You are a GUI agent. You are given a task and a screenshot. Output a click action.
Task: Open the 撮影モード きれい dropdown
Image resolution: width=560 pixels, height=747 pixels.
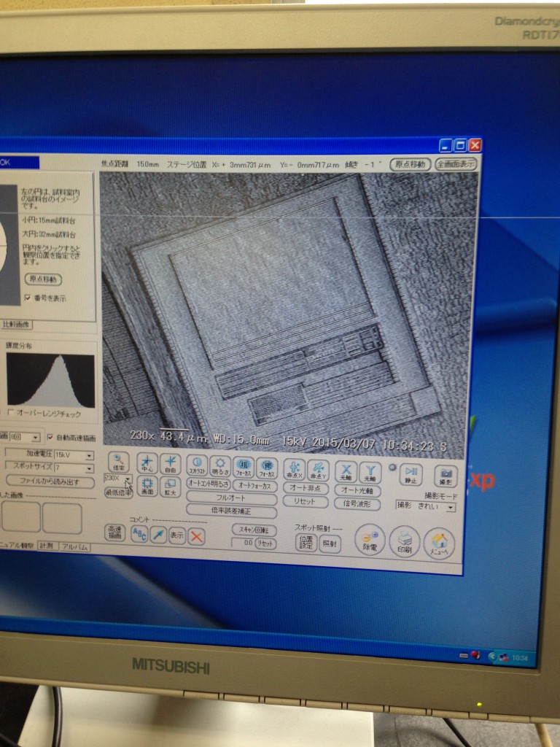pos(425,506)
